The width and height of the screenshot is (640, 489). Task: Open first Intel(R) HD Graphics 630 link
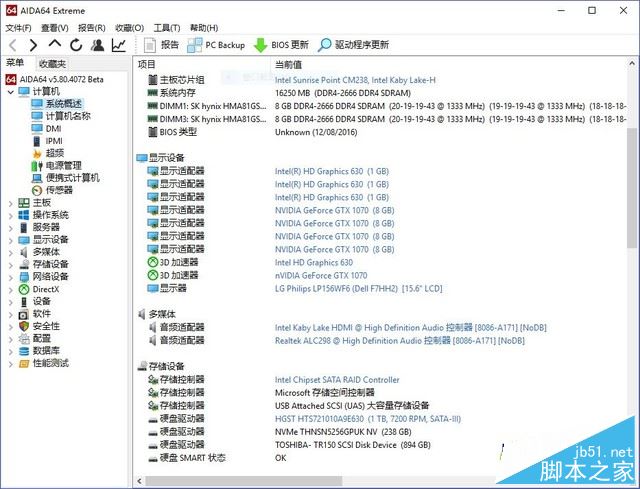click(x=331, y=171)
